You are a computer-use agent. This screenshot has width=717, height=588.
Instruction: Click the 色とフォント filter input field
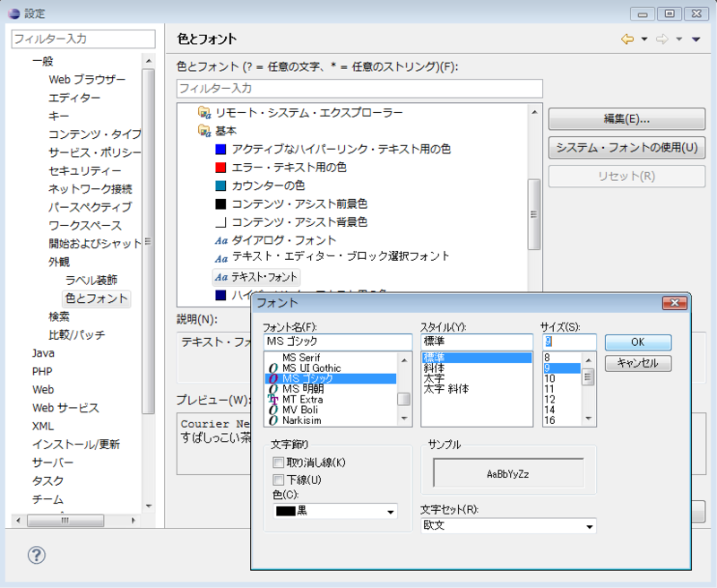[359, 88]
